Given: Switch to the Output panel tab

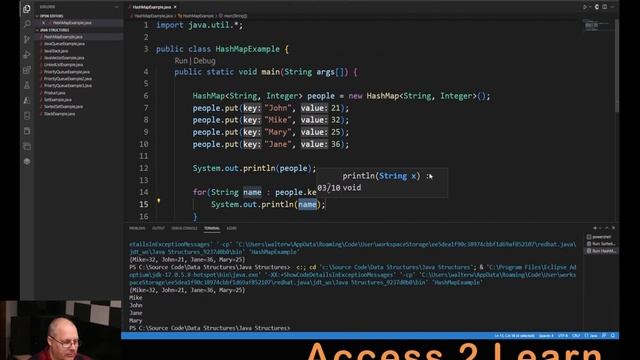Looking at the screenshot, I should tap(158, 228).
